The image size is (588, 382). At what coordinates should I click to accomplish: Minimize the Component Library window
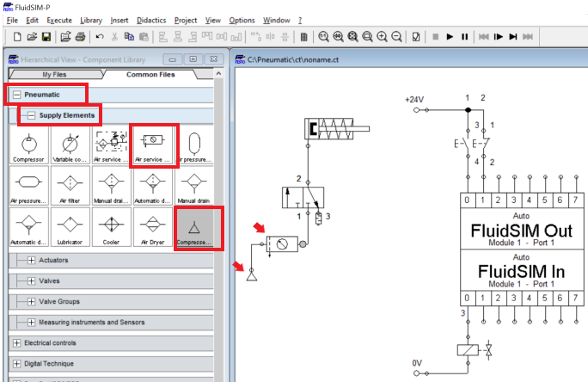[x=173, y=59]
